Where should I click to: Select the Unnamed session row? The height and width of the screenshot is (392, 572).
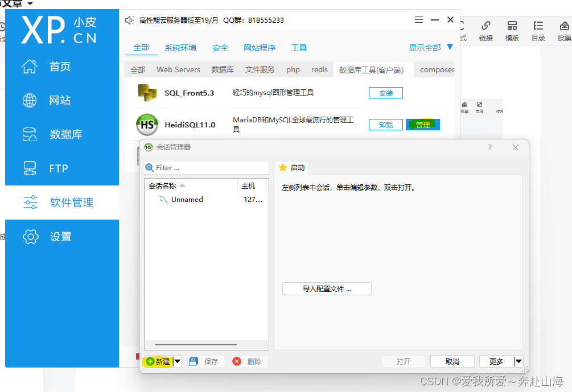click(x=207, y=200)
